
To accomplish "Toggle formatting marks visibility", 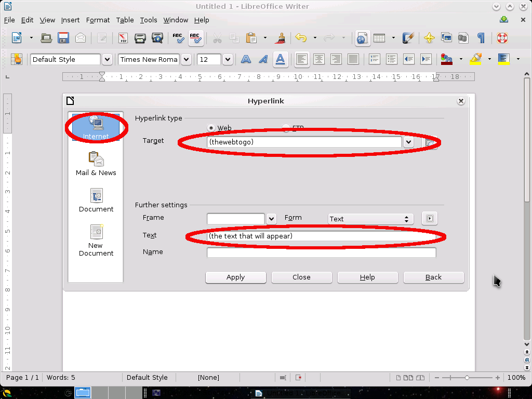I will [481, 38].
